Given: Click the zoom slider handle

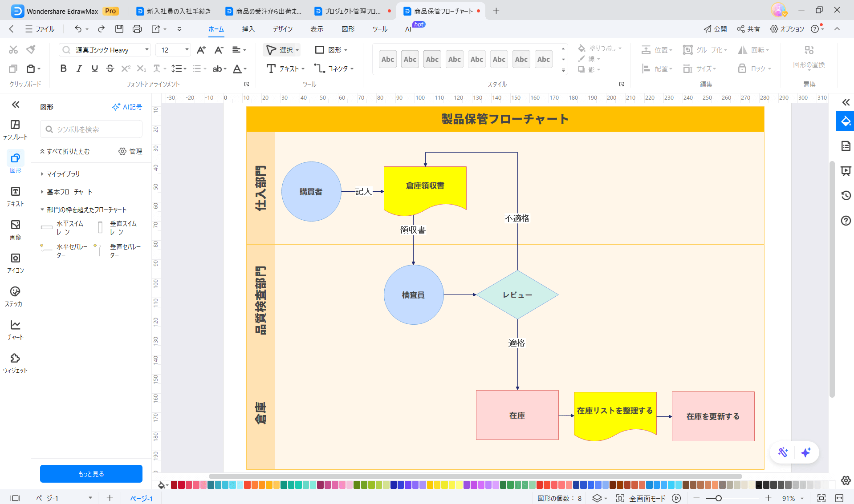Looking at the screenshot, I should (718, 498).
